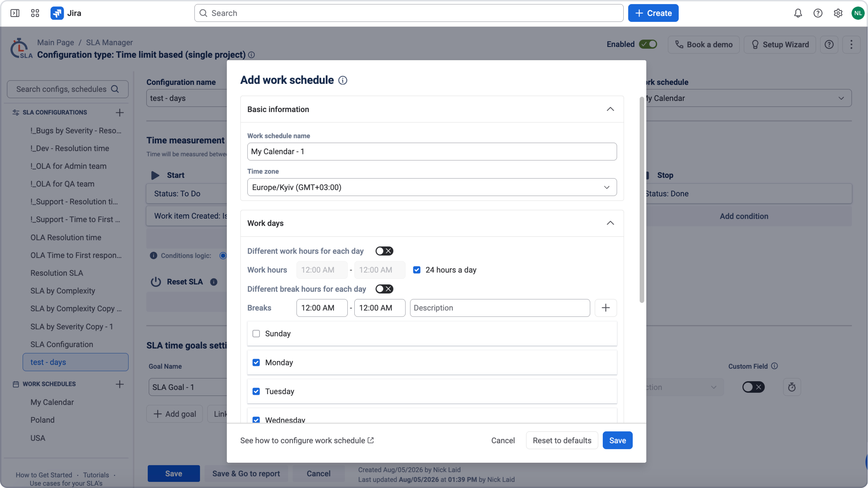Image resolution: width=868 pixels, height=488 pixels.
Task: Uncheck the Monday checkbox
Action: (256, 362)
